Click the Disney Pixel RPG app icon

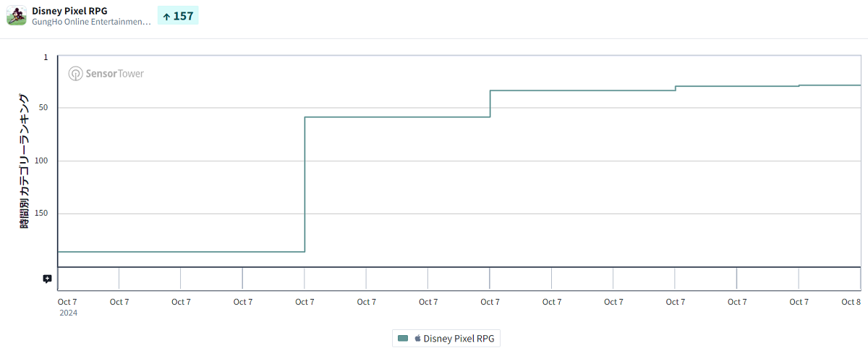click(17, 15)
